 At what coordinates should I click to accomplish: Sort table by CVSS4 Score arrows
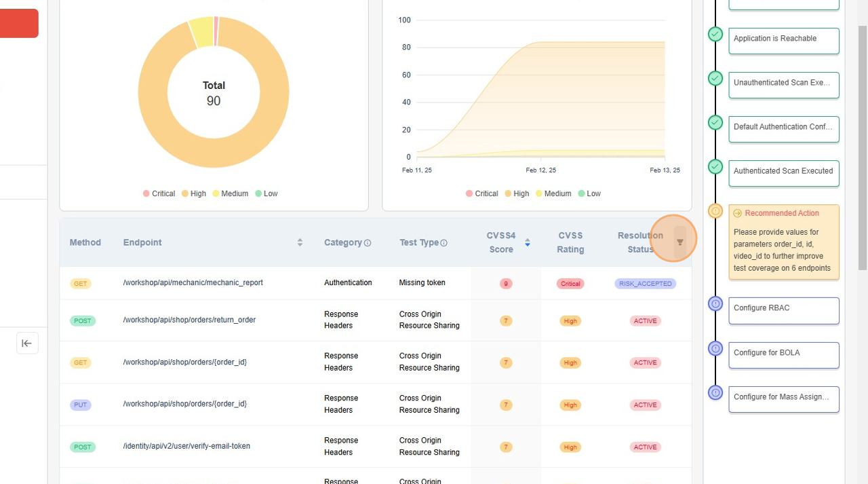pyautogui.click(x=527, y=242)
